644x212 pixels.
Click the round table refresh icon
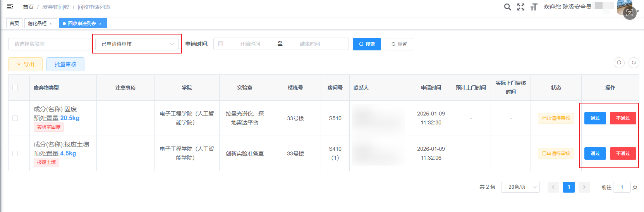tap(634, 63)
